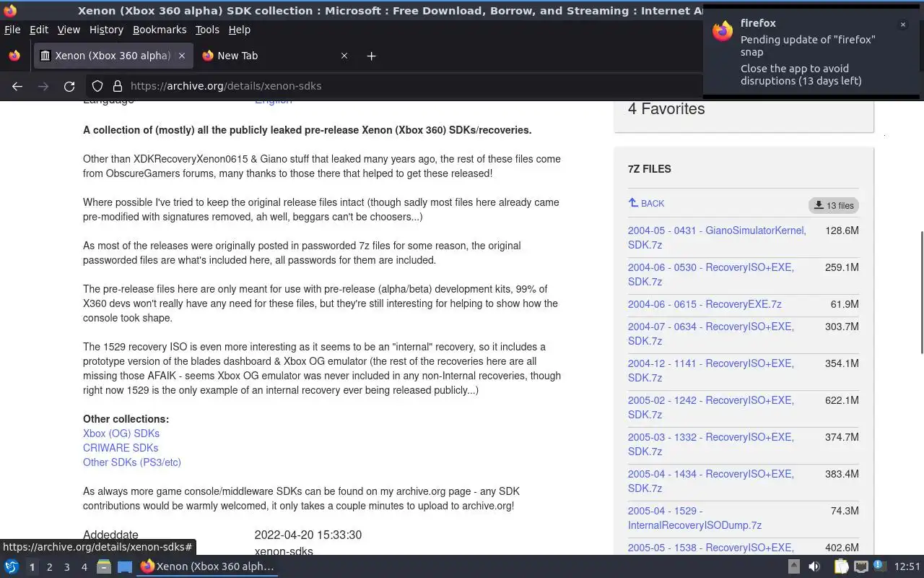Open the clipboard manager tray icon

(x=841, y=567)
